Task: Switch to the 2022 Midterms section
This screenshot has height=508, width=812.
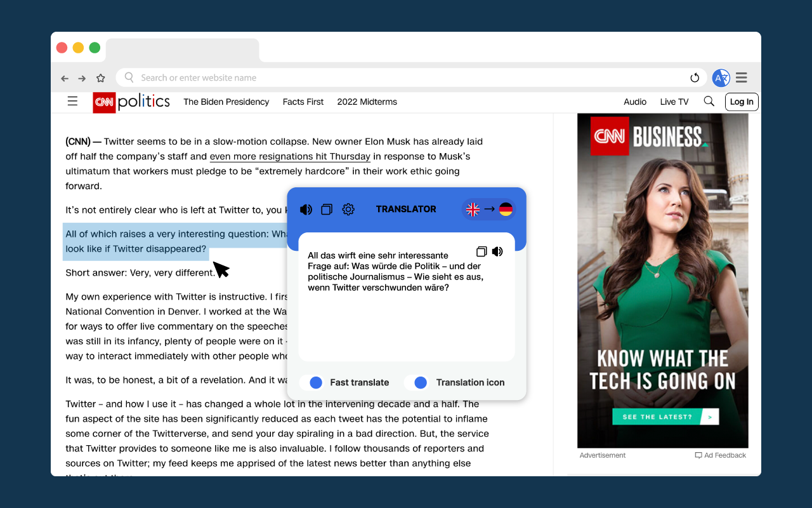Action: [x=367, y=102]
